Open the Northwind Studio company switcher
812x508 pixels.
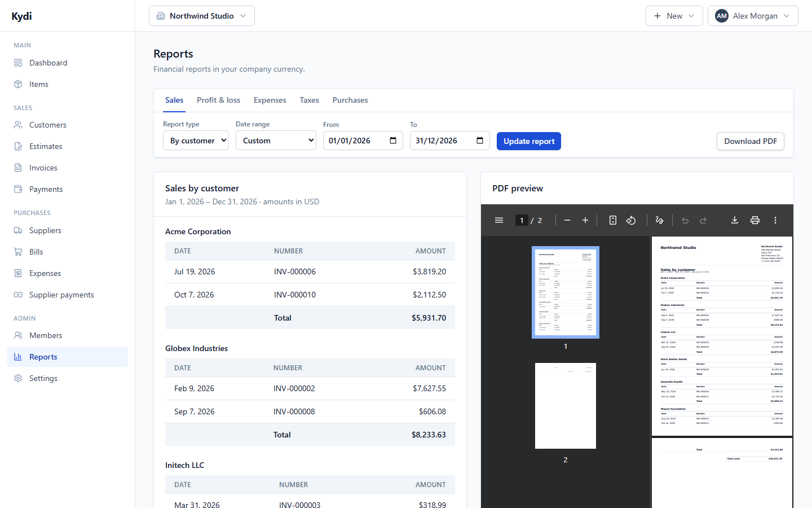coord(202,16)
